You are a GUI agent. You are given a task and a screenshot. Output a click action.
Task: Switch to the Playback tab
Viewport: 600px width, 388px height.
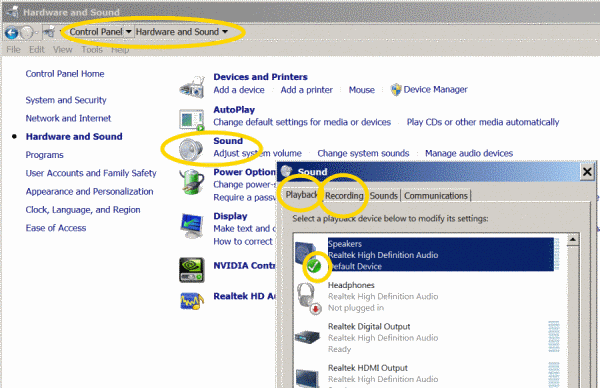click(302, 195)
